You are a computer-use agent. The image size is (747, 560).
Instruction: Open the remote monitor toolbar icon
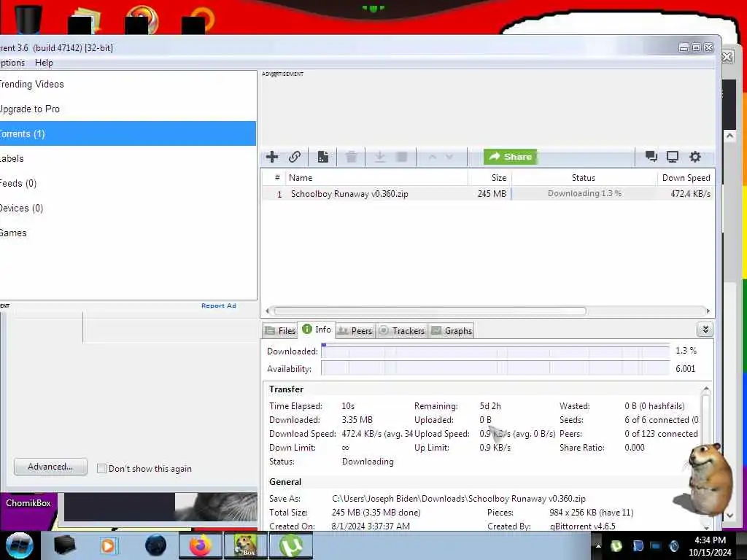pos(672,157)
